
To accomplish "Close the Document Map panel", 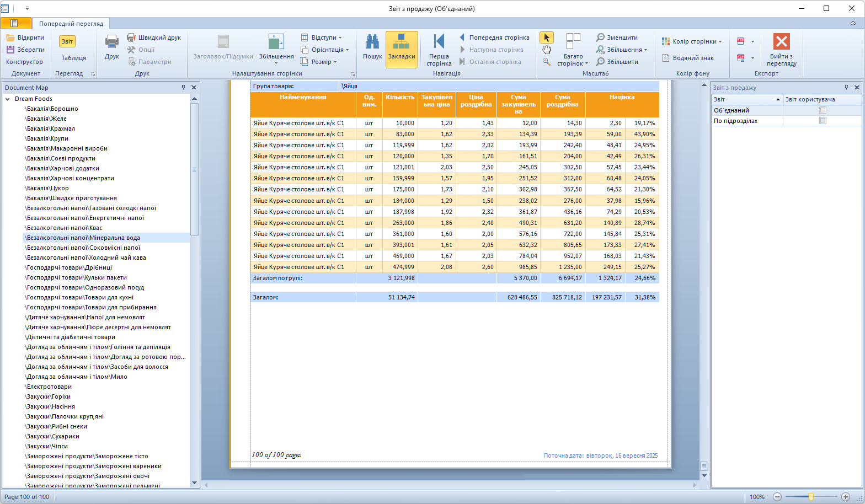I will pyautogui.click(x=194, y=88).
